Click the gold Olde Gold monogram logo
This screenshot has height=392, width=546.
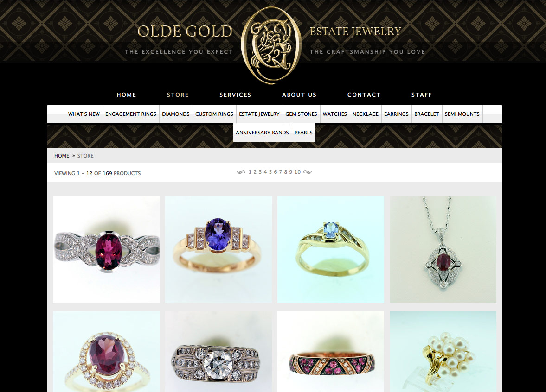(x=271, y=45)
